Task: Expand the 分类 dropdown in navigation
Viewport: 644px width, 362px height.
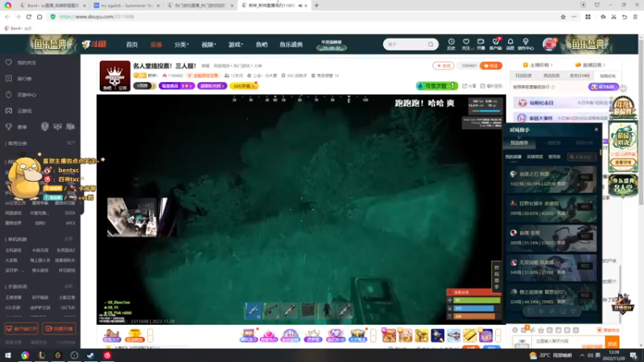Action: pyautogui.click(x=181, y=44)
